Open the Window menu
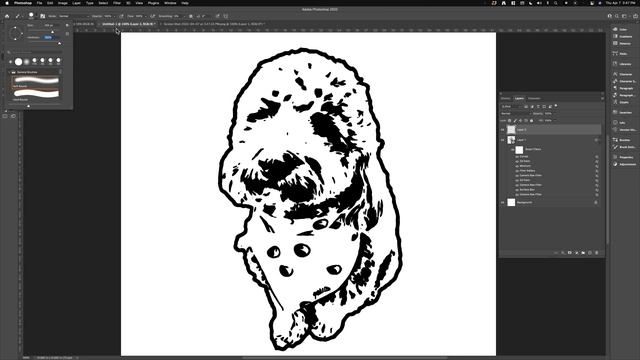Image resolution: width=640 pixels, height=360 pixels. coord(170,3)
